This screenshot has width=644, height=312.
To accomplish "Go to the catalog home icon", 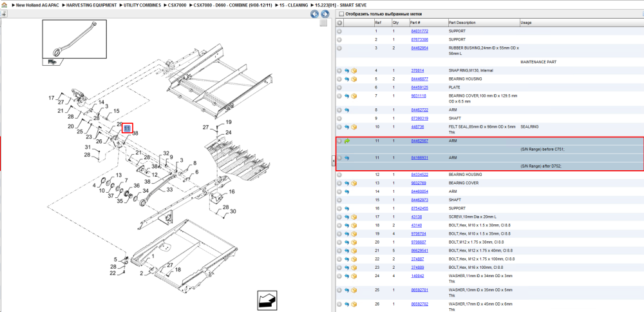I will [5, 5].
